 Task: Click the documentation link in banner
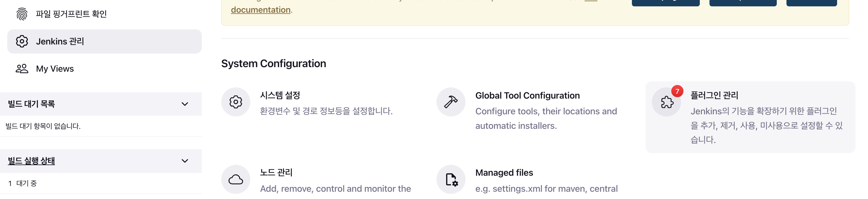tap(260, 10)
